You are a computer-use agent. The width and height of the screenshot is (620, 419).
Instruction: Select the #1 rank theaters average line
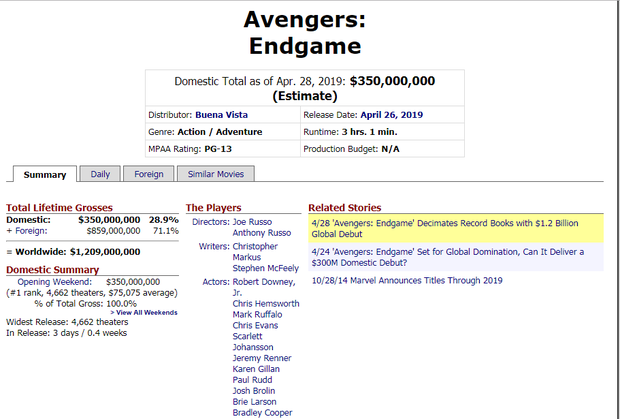point(92,293)
